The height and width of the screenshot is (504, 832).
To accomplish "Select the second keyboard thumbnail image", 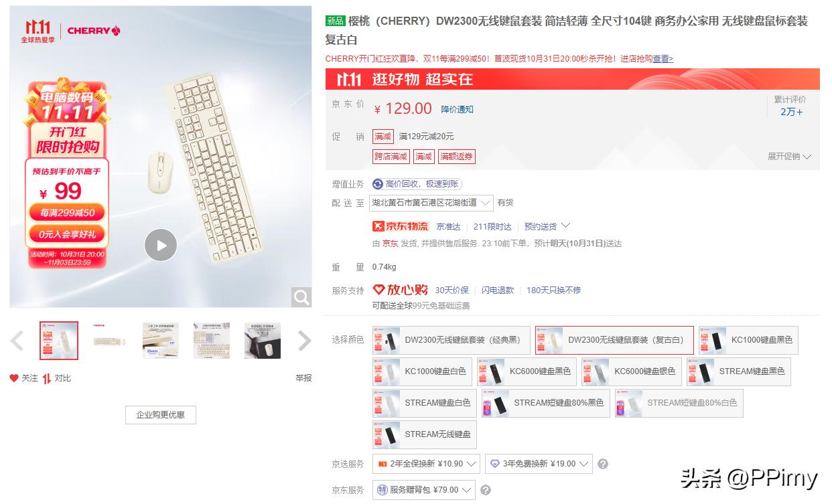I will tap(110, 341).
